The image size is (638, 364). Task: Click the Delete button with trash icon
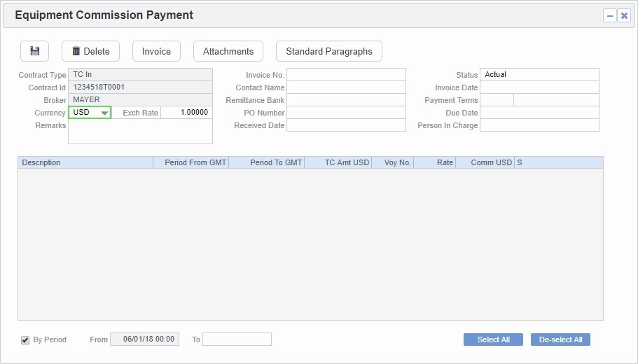point(90,51)
